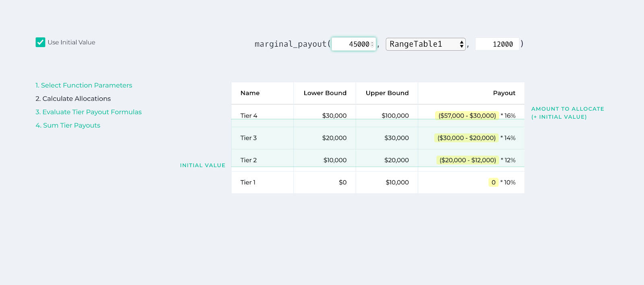Jump to step 4. Sum Tier Payouts
This screenshot has height=285, width=644.
[x=68, y=125]
